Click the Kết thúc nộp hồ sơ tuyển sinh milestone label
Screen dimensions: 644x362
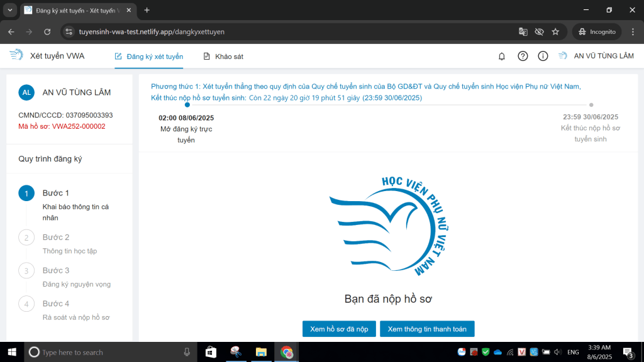(x=591, y=133)
